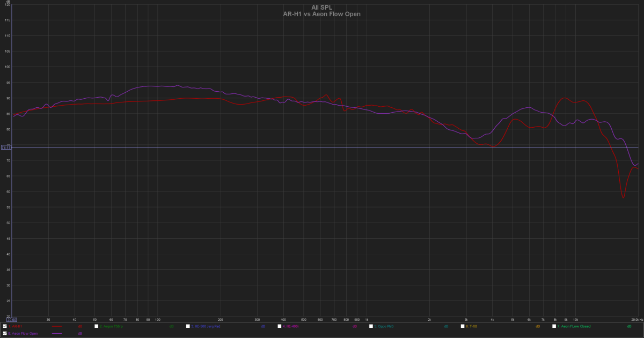This screenshot has height=338, width=644.
Task: Select the '2: Argon T50rp' legend label
Action: [x=112, y=326]
